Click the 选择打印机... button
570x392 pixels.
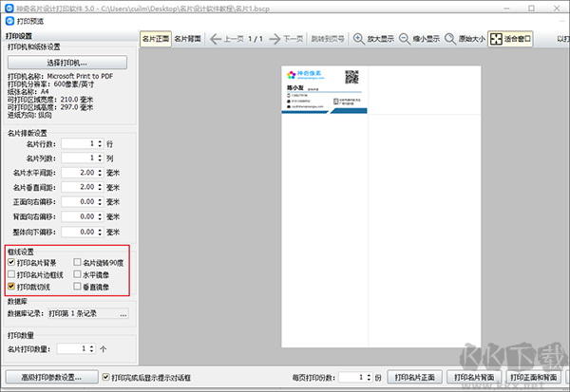pyautogui.click(x=67, y=63)
